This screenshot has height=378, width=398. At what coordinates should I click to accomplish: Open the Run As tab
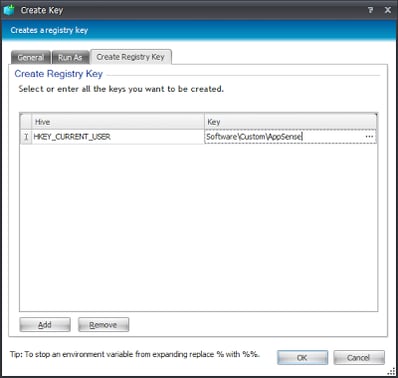[x=70, y=57]
